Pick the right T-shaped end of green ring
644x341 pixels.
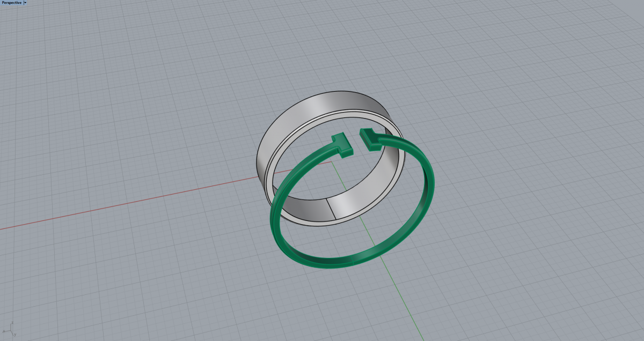pyautogui.click(x=369, y=138)
